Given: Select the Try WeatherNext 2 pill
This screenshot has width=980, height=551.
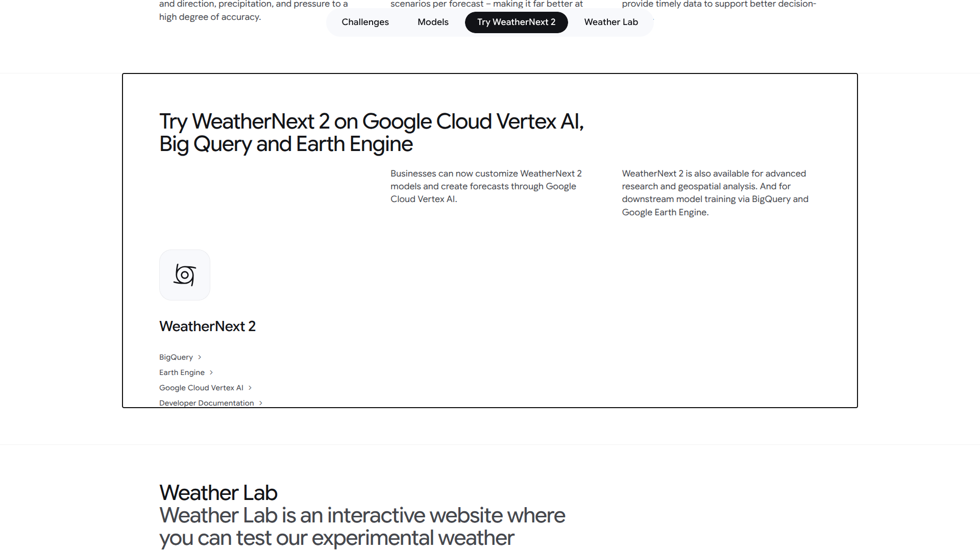Looking at the screenshot, I should [x=516, y=22].
